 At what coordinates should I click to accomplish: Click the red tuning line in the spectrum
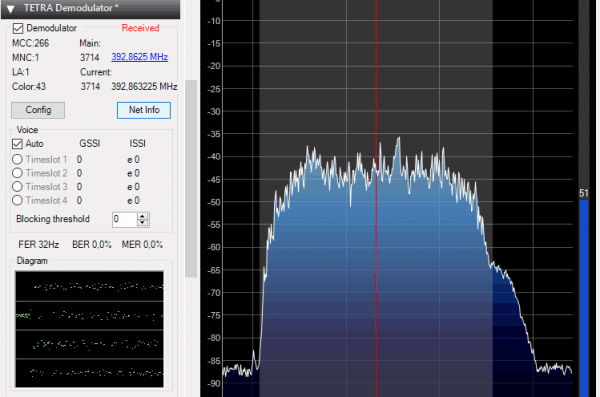(376, 198)
